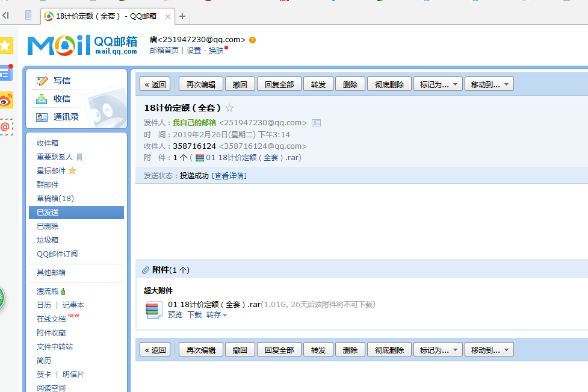Open the Weibo sidebar icon
This screenshot has width=588, height=392.
pos(5,100)
